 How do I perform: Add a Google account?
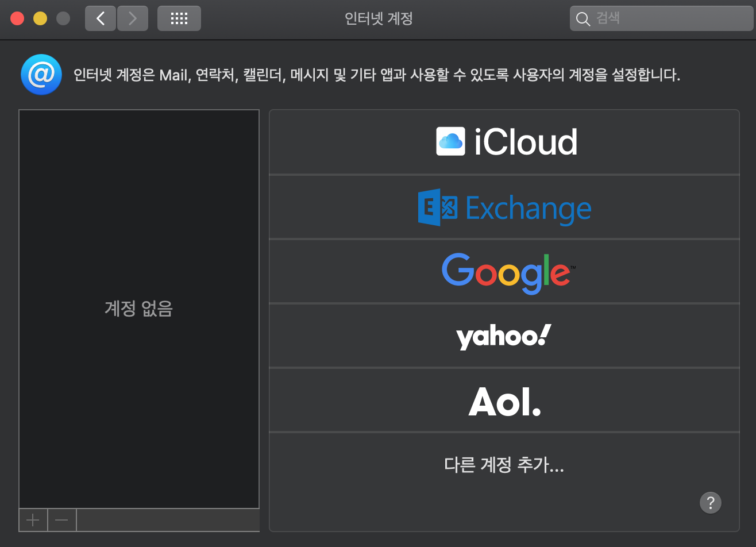click(x=504, y=272)
